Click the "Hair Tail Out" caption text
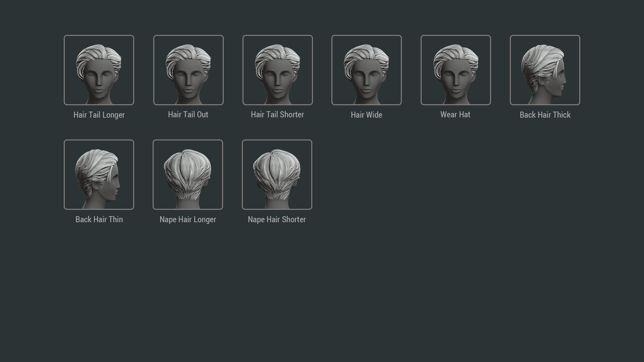644x362 pixels. (x=188, y=115)
